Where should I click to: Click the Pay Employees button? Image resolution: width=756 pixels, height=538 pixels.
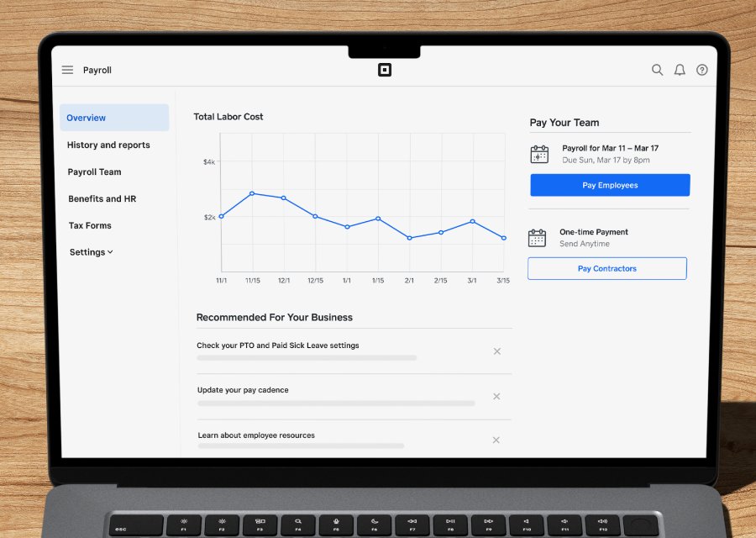[610, 185]
